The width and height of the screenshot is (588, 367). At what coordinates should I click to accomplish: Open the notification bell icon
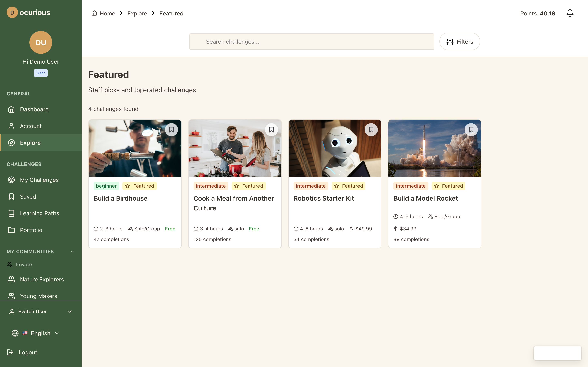pyautogui.click(x=570, y=13)
